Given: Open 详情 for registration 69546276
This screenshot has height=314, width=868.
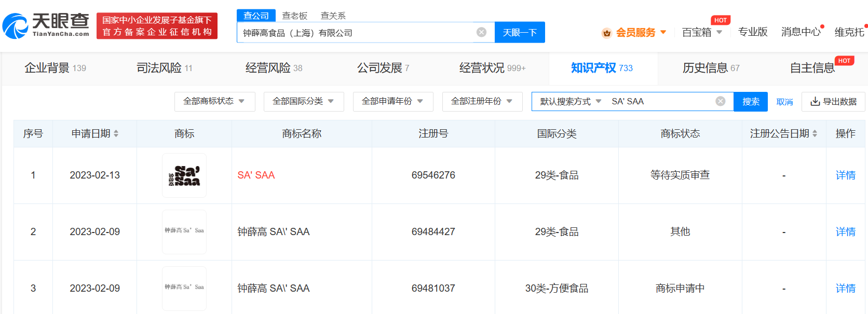Looking at the screenshot, I should pos(846,175).
